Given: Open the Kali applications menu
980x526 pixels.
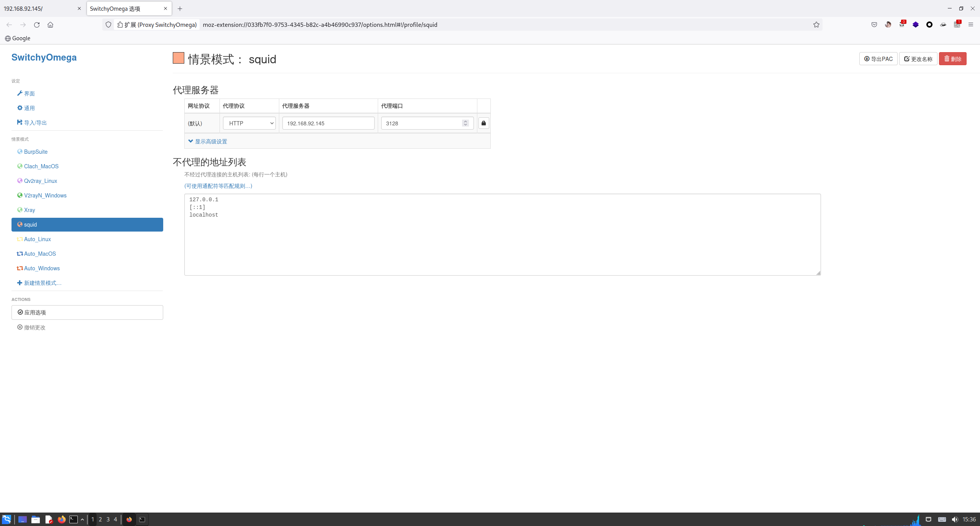Looking at the screenshot, I should [x=7, y=519].
